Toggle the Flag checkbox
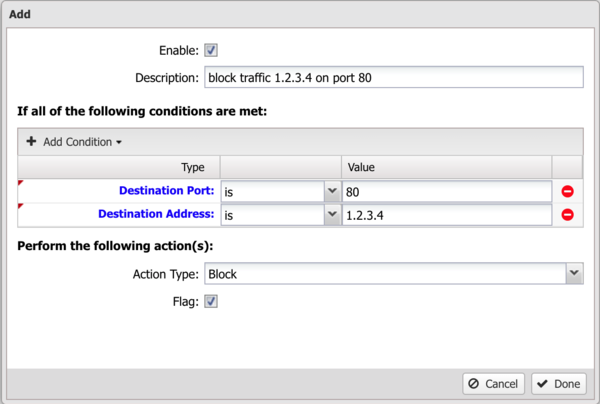This screenshot has width=600, height=404. point(211,301)
